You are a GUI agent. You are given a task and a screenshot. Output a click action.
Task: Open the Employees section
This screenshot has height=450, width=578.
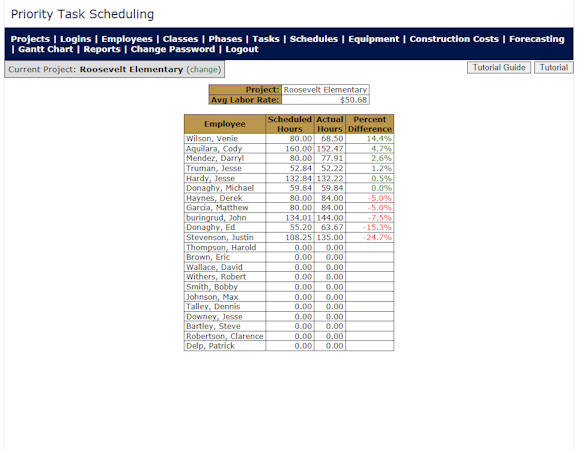coord(127,39)
